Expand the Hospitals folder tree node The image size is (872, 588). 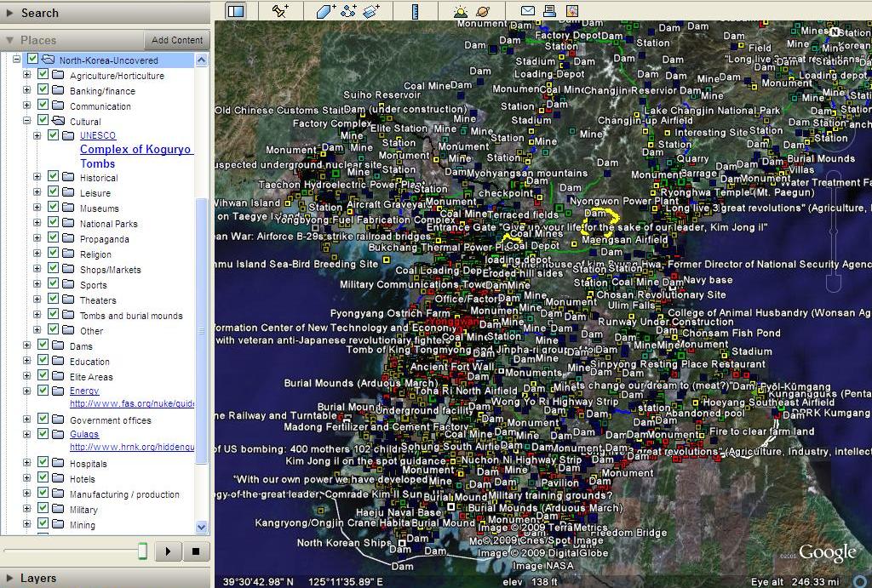click(26, 464)
